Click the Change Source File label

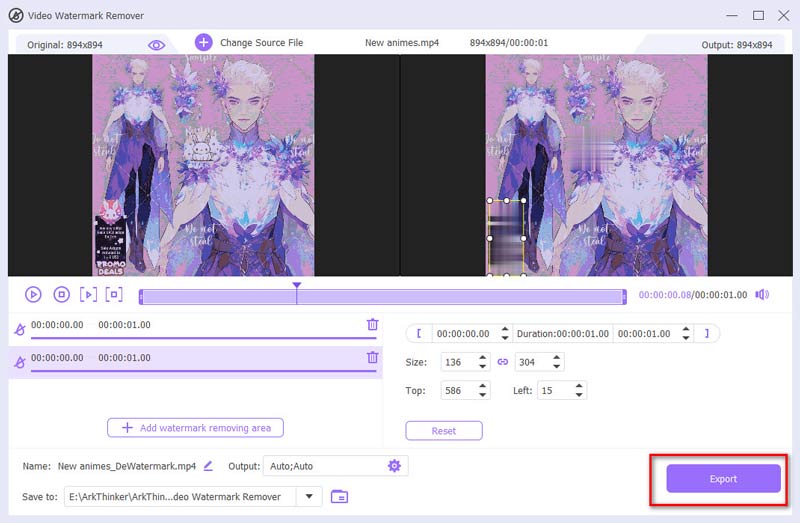coord(261,43)
